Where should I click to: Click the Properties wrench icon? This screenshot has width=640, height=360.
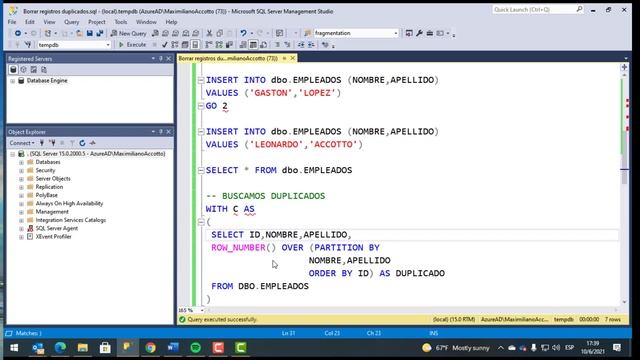click(x=419, y=33)
